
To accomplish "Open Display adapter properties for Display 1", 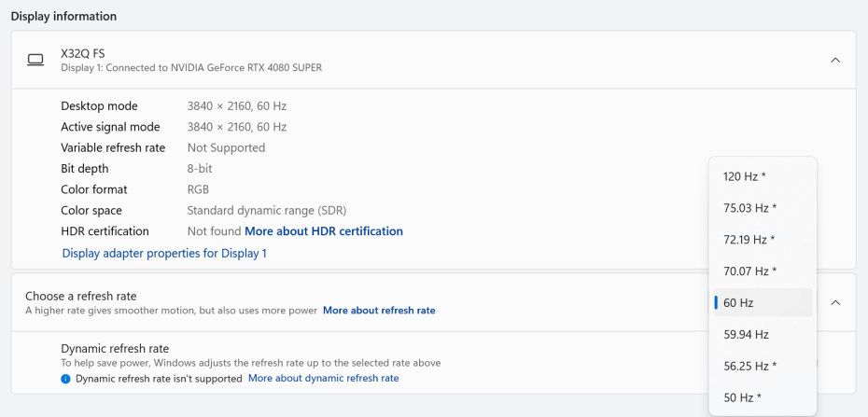I will [x=164, y=254].
